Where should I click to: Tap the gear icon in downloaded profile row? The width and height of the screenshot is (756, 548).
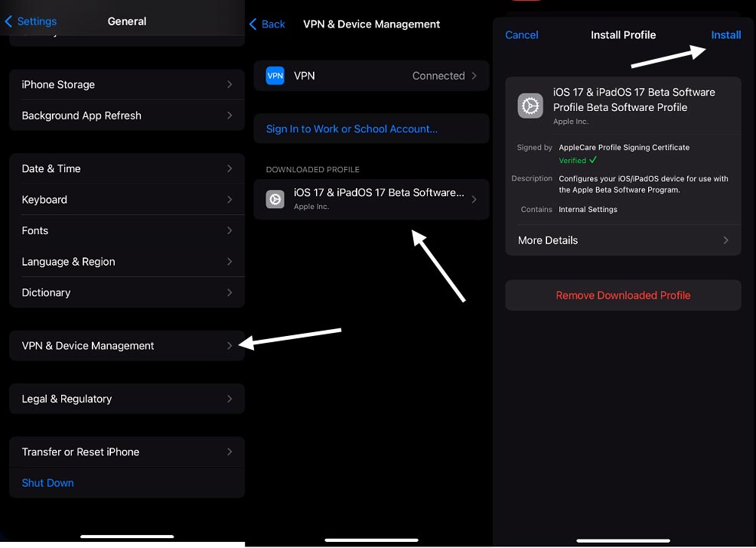(275, 199)
